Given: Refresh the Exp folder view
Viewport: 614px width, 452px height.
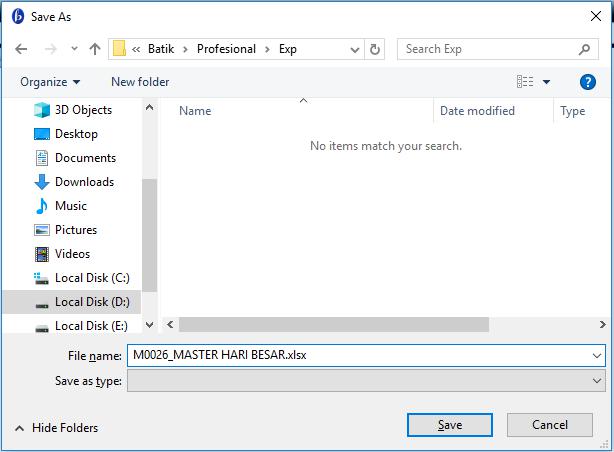Looking at the screenshot, I should coord(375,49).
